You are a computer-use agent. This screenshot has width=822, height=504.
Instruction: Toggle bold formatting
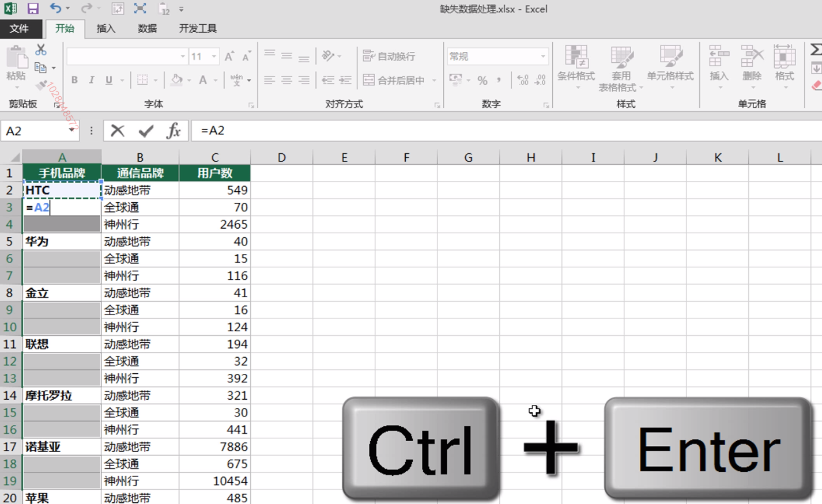pos(74,80)
